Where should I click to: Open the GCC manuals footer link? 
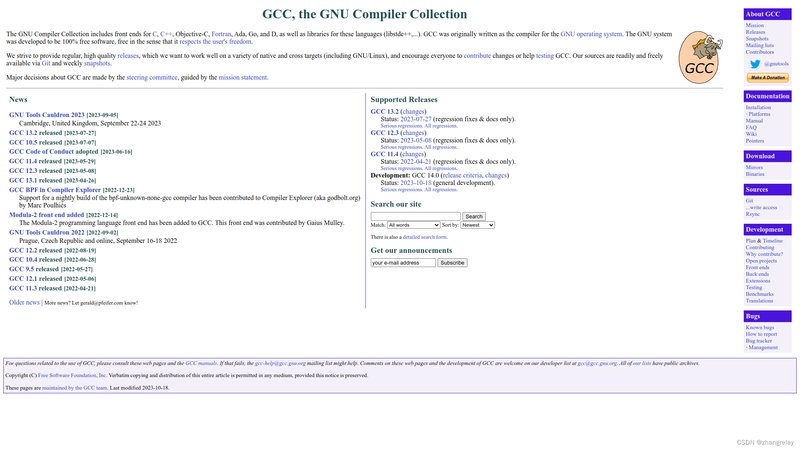201,364
